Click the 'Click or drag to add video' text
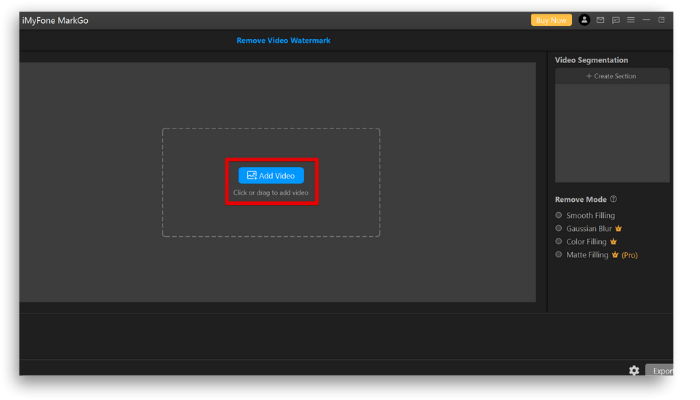The image size is (700, 400). (x=271, y=193)
